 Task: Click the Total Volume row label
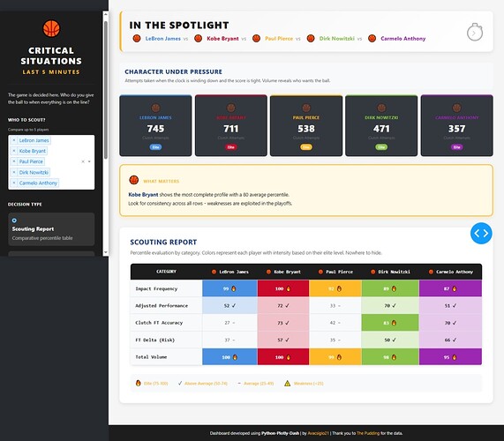pyautogui.click(x=151, y=357)
